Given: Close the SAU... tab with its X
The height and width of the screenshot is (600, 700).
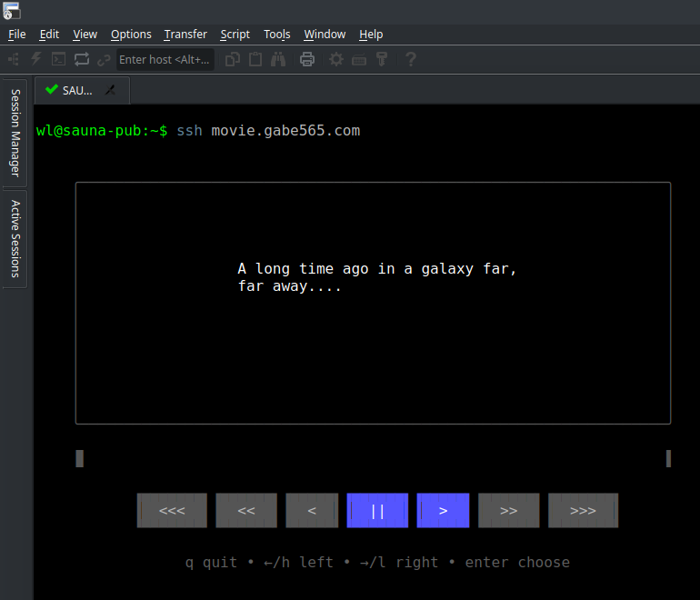Looking at the screenshot, I should pos(110,90).
